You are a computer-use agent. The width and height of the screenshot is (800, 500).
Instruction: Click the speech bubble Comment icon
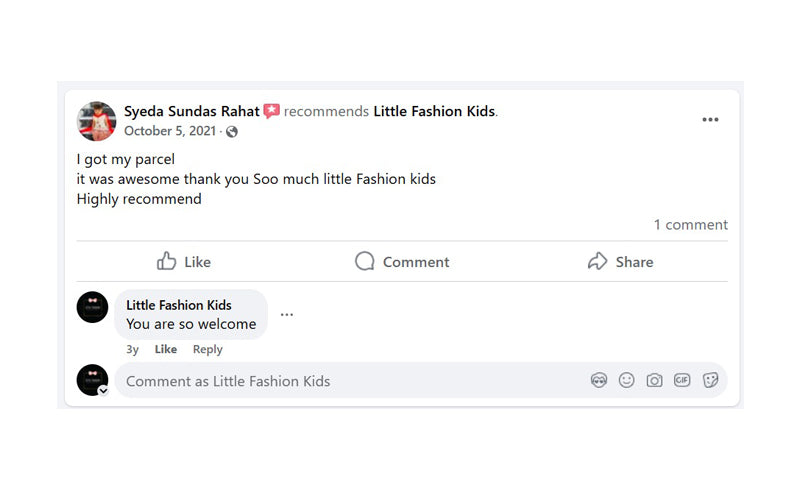364,261
